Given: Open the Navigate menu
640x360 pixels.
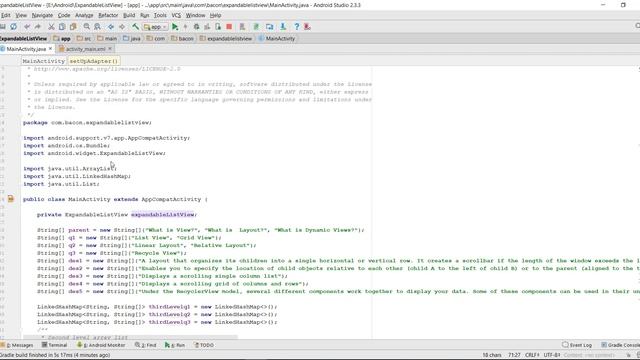Looking at the screenshot, I should (42, 15).
